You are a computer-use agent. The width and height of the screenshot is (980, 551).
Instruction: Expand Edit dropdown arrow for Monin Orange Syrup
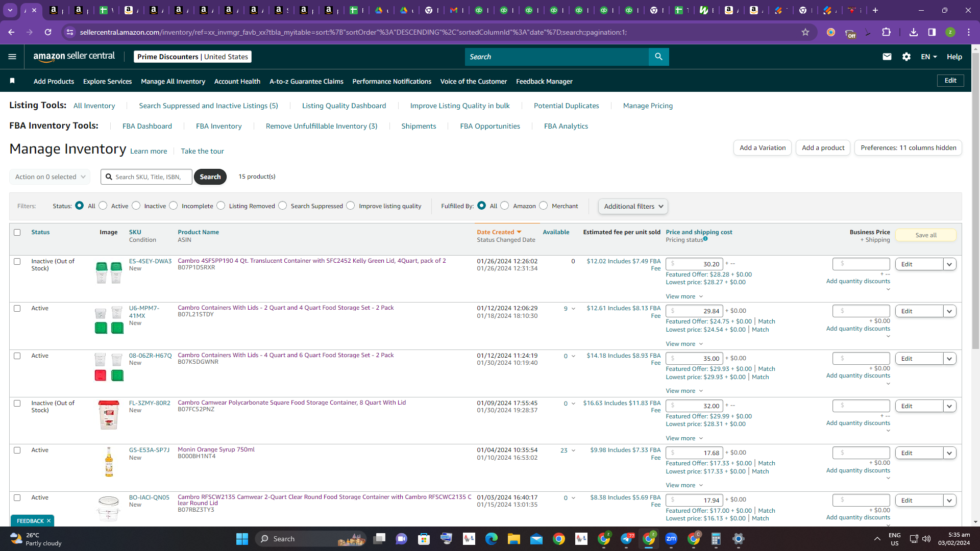tap(949, 453)
